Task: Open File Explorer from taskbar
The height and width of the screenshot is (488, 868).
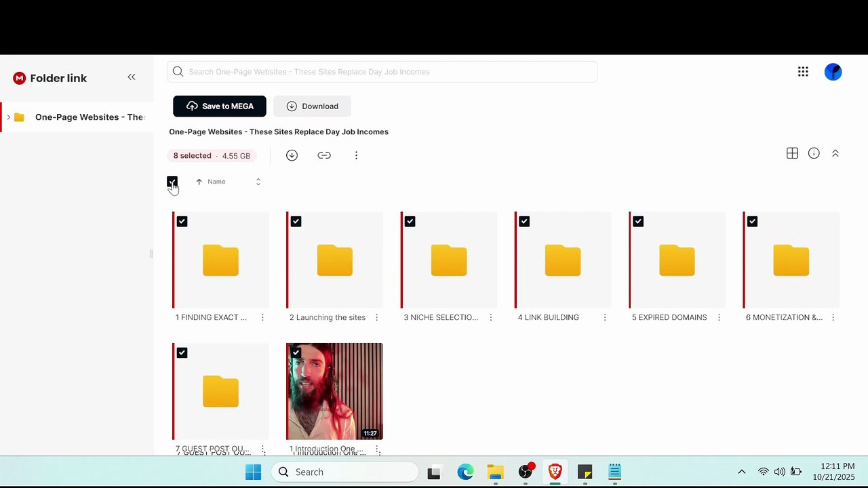Action: [495, 472]
